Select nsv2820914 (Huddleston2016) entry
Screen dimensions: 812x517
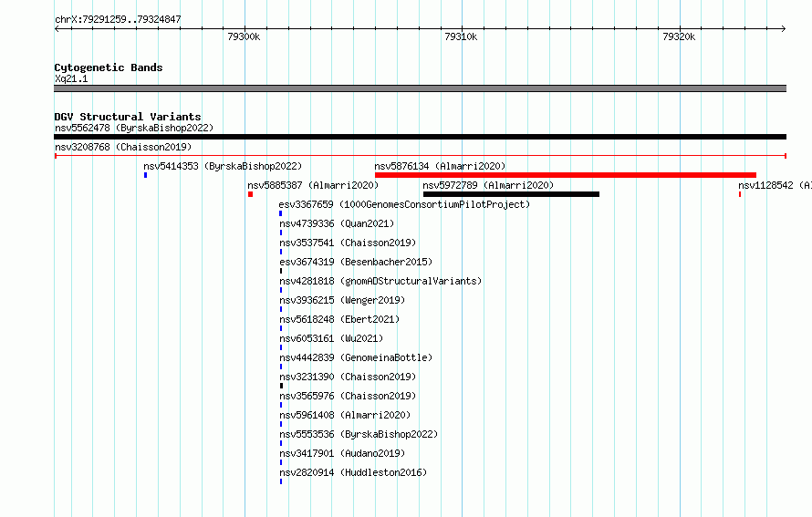(353, 472)
